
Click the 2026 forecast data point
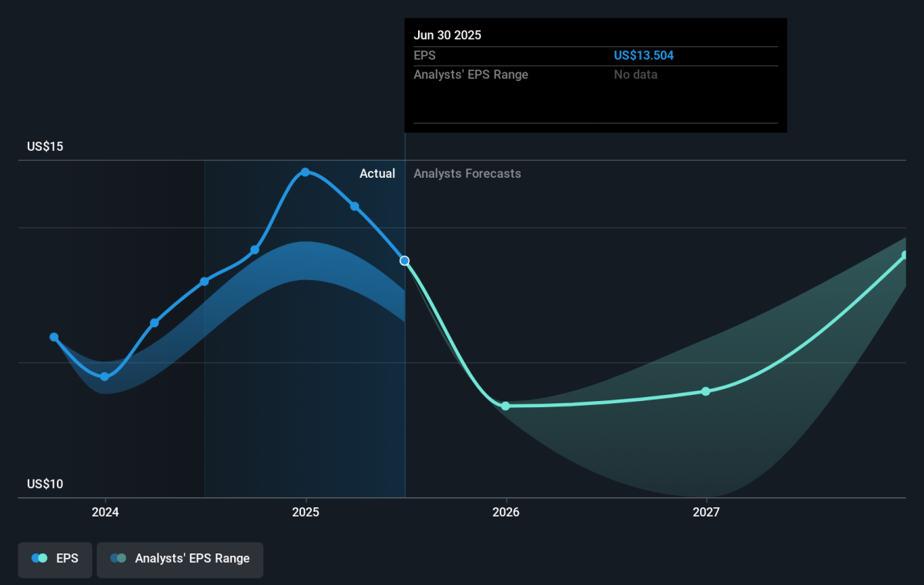tap(506, 406)
